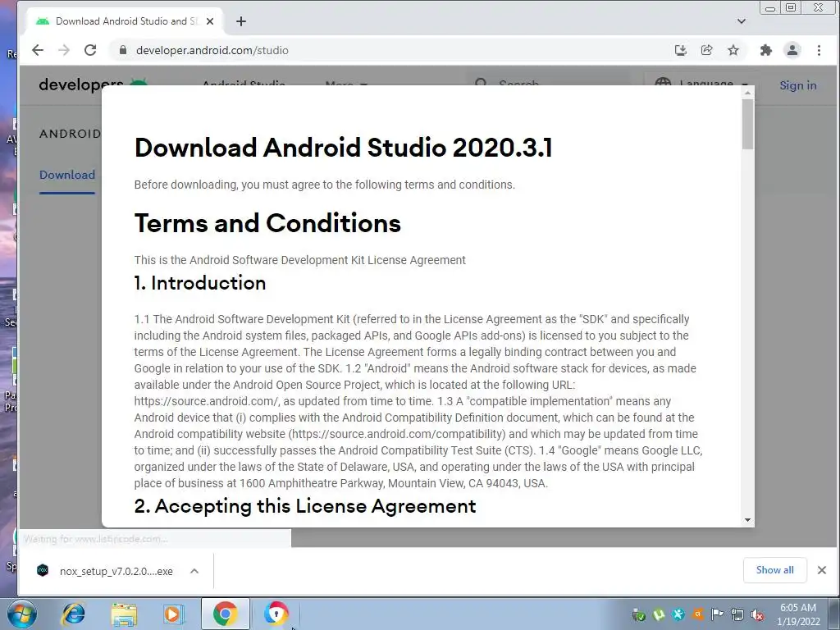The height and width of the screenshot is (630, 840).
Task: Click the Download Android Studio 2020.3.1 heading
Action: 343,148
